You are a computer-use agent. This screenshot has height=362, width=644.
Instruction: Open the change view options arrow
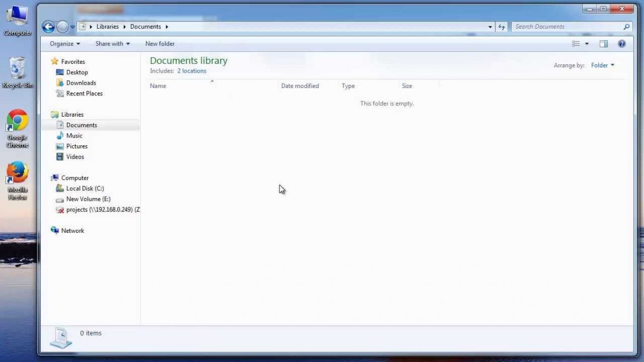point(587,43)
